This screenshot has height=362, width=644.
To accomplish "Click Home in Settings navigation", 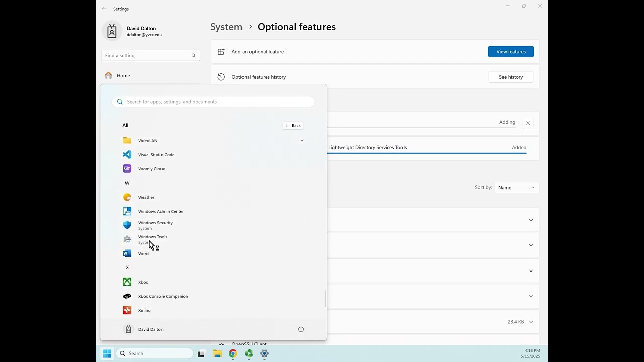I will (123, 76).
